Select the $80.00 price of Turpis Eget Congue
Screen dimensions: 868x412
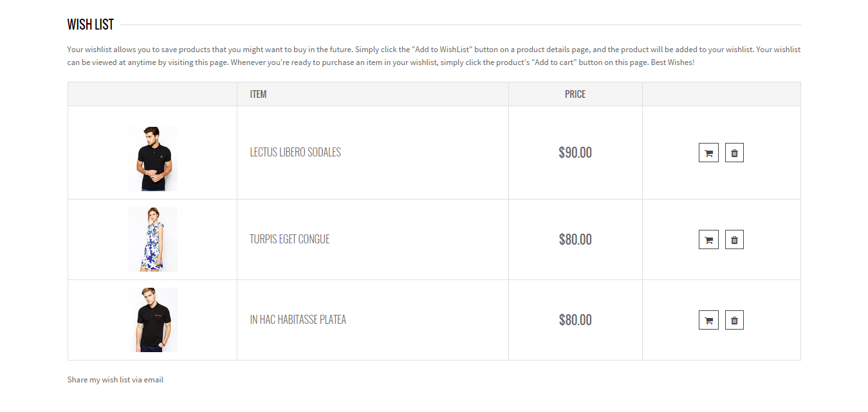[x=575, y=239]
